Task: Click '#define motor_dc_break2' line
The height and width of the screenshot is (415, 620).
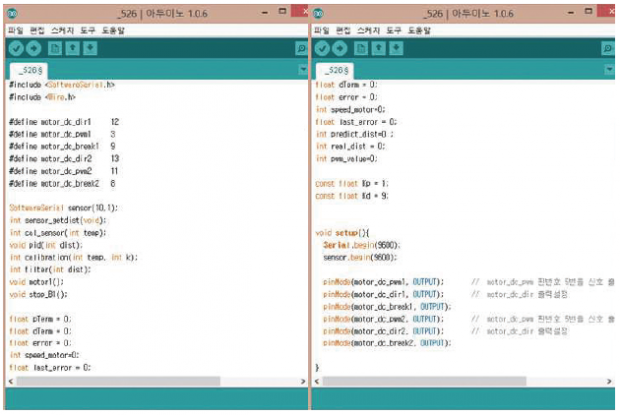Action: pos(62,183)
